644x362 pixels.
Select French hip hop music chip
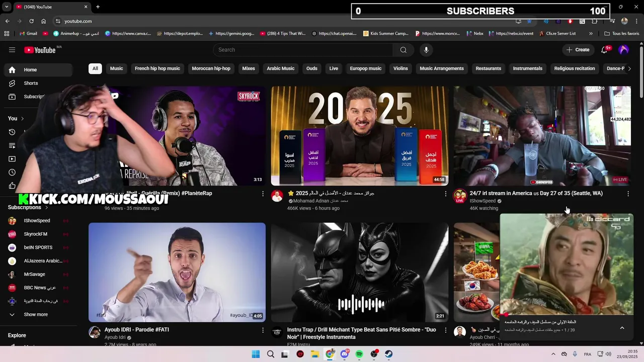pyautogui.click(x=157, y=68)
